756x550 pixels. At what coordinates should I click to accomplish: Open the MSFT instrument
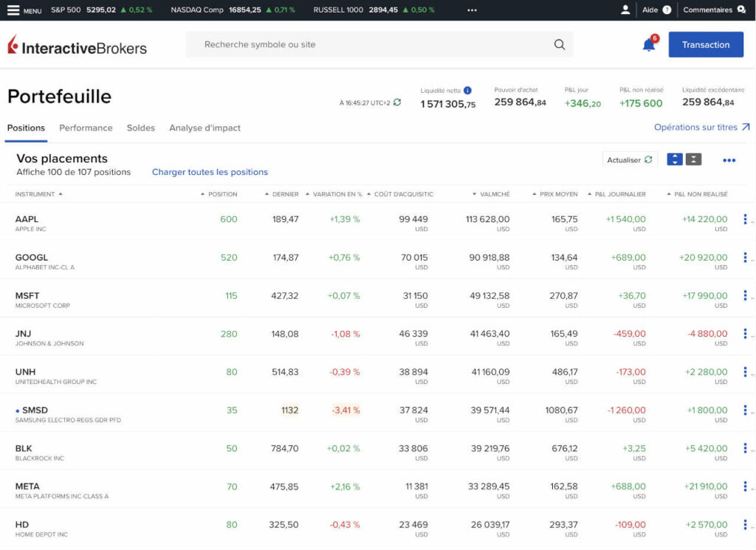(27, 295)
